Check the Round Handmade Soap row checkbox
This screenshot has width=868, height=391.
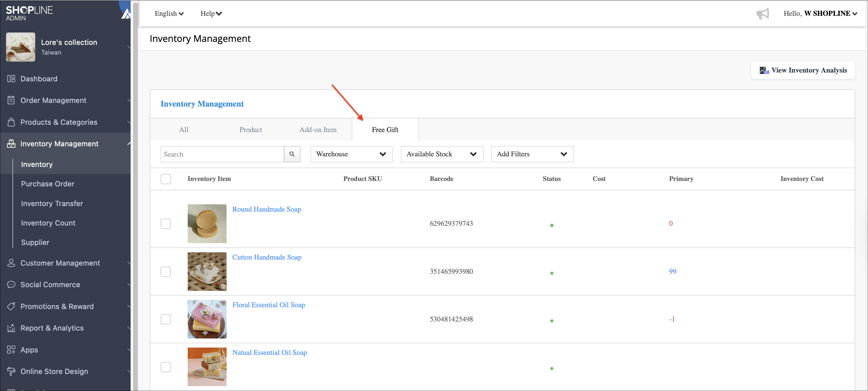coord(166,224)
